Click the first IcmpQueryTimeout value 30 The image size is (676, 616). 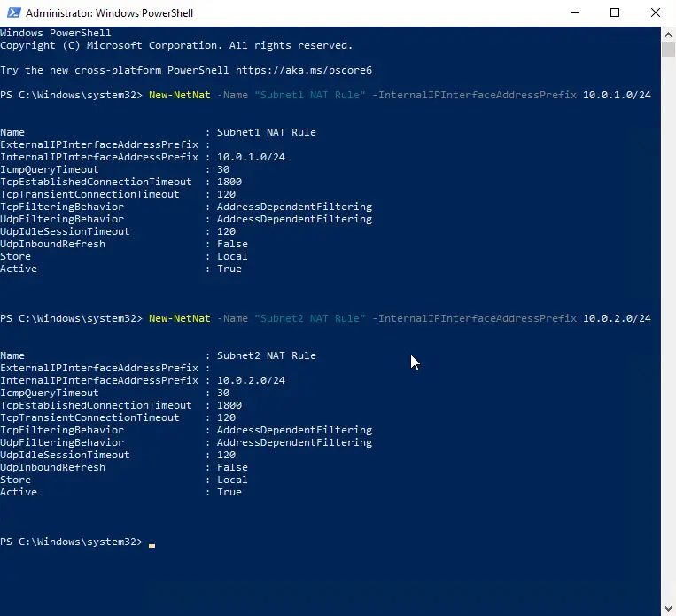pos(223,169)
